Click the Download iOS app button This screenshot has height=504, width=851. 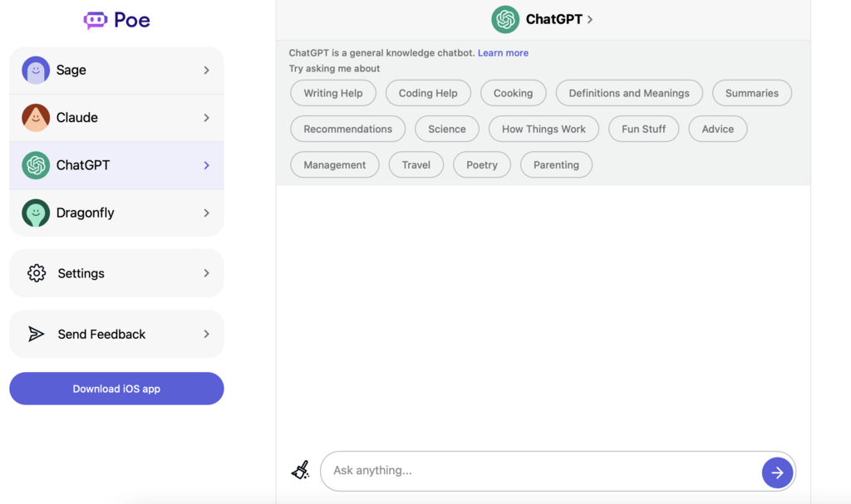point(116,389)
